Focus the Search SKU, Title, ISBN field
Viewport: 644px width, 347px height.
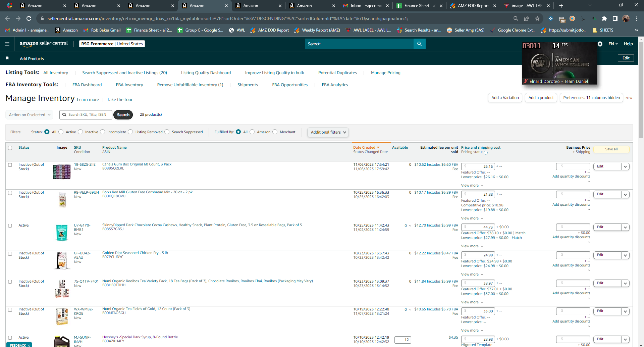[x=86, y=115]
